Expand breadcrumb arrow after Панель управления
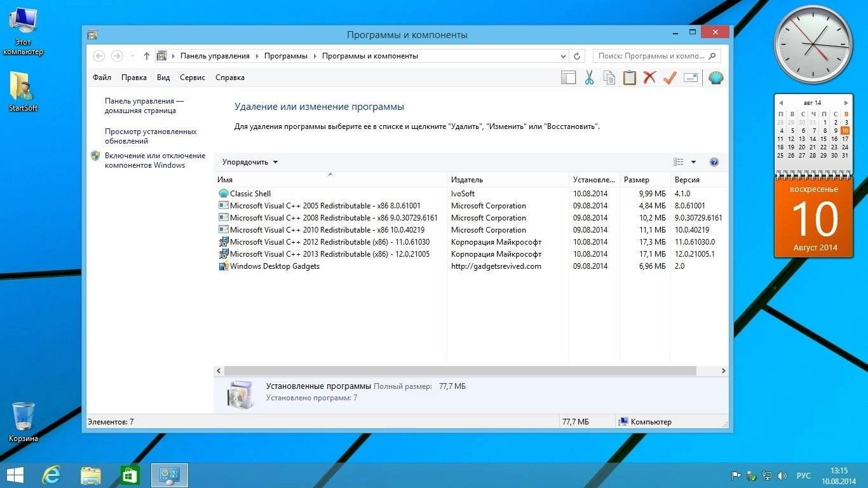The height and width of the screenshot is (488, 868). tap(257, 56)
